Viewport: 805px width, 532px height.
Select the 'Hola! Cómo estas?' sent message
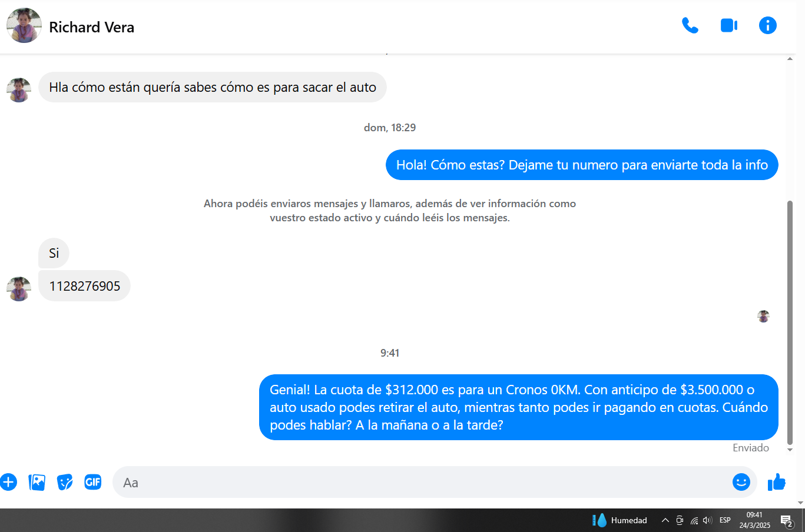582,165
